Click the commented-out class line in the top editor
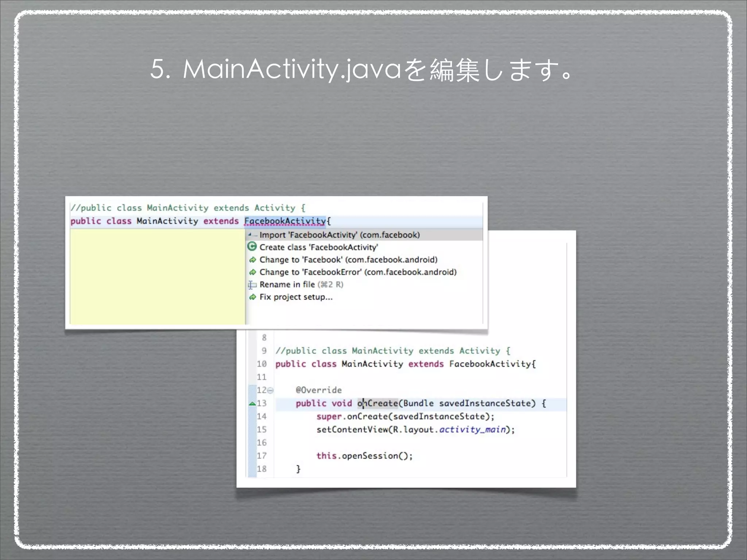747x560 pixels. pyautogui.click(x=188, y=208)
